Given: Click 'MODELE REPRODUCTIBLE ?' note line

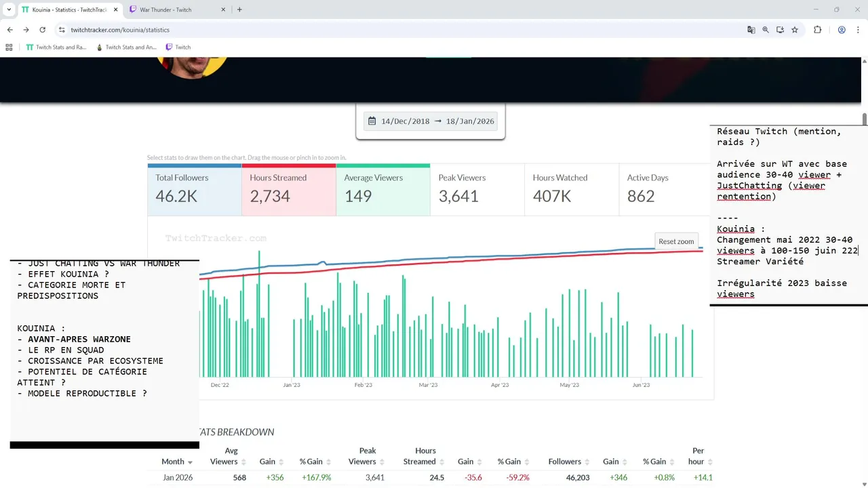Looking at the screenshot, I should coord(87,393).
